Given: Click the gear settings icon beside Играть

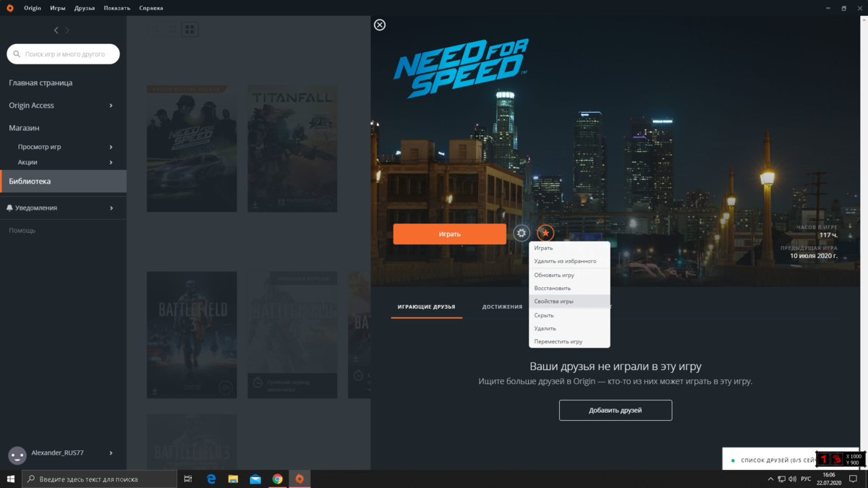Looking at the screenshot, I should (x=521, y=234).
